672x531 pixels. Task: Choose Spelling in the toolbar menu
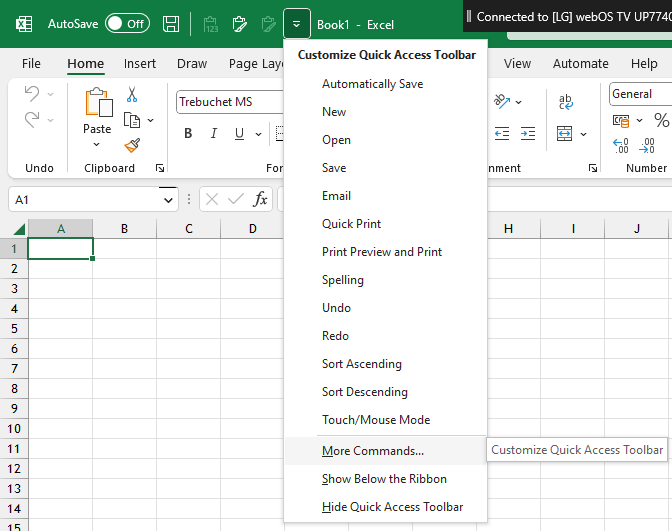(385, 280)
